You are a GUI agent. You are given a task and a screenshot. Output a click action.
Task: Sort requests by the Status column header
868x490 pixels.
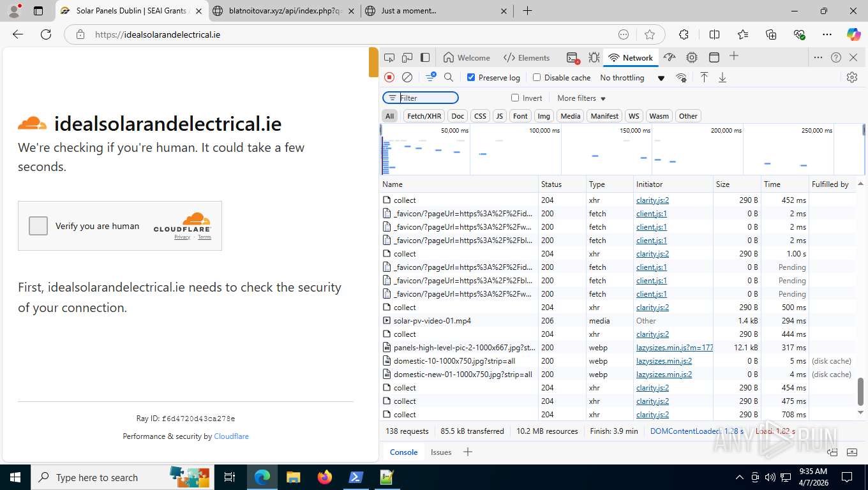click(x=562, y=184)
